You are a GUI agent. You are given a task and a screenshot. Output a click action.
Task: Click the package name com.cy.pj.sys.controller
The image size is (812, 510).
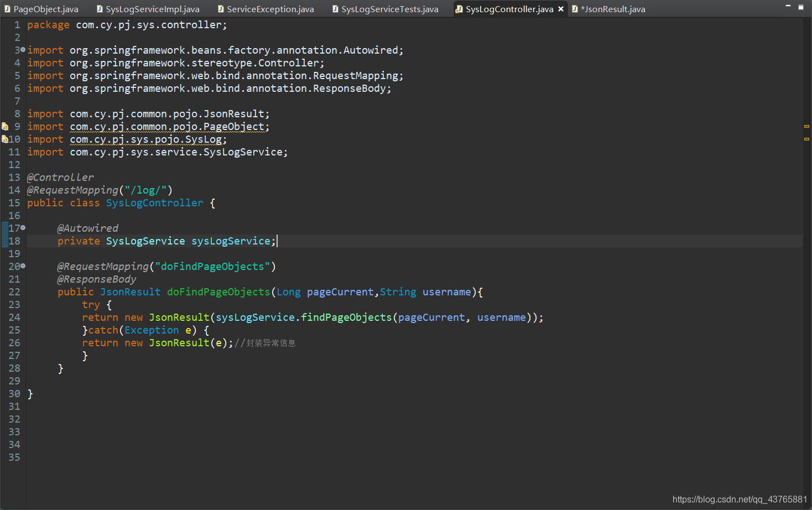pyautogui.click(x=149, y=25)
